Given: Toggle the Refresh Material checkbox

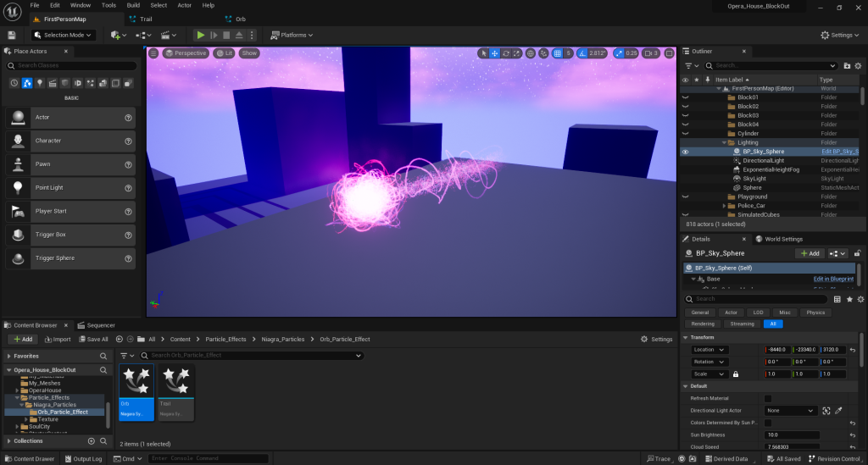Looking at the screenshot, I should point(768,398).
